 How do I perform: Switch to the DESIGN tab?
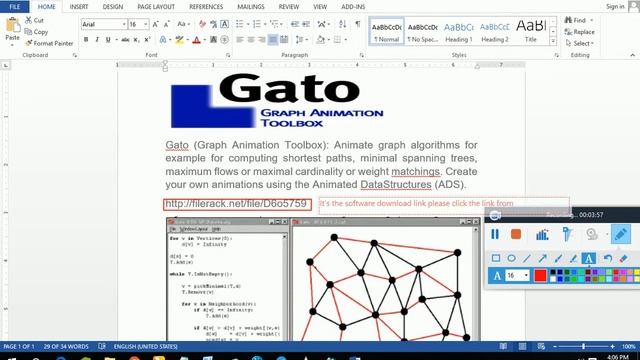pyautogui.click(x=113, y=7)
